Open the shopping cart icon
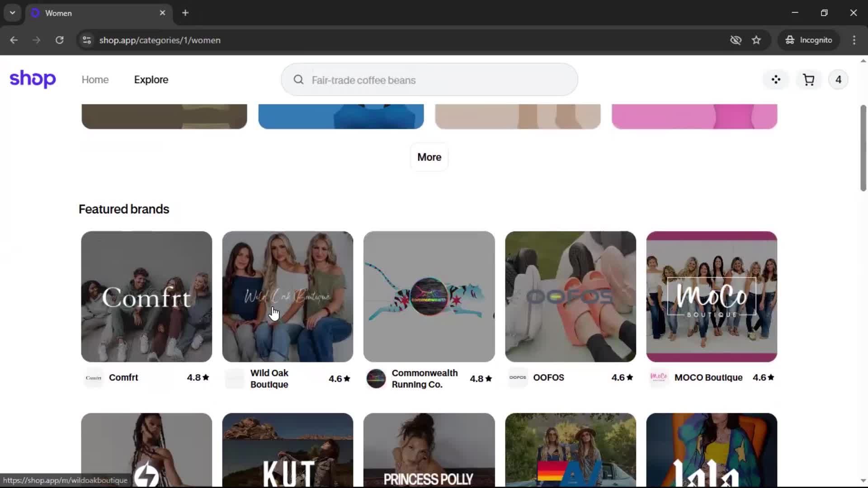Image resolution: width=868 pixels, height=488 pixels. (x=808, y=80)
